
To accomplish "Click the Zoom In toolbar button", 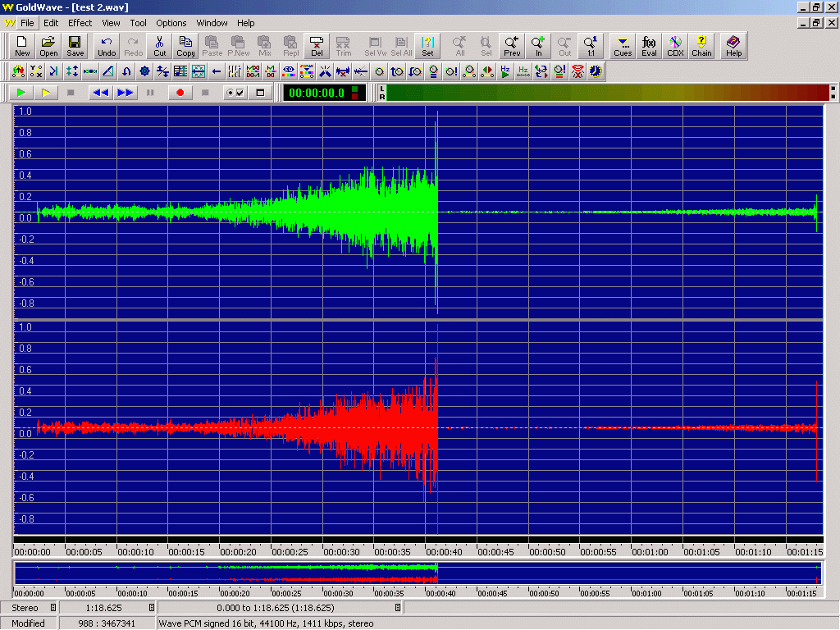I will [x=539, y=44].
